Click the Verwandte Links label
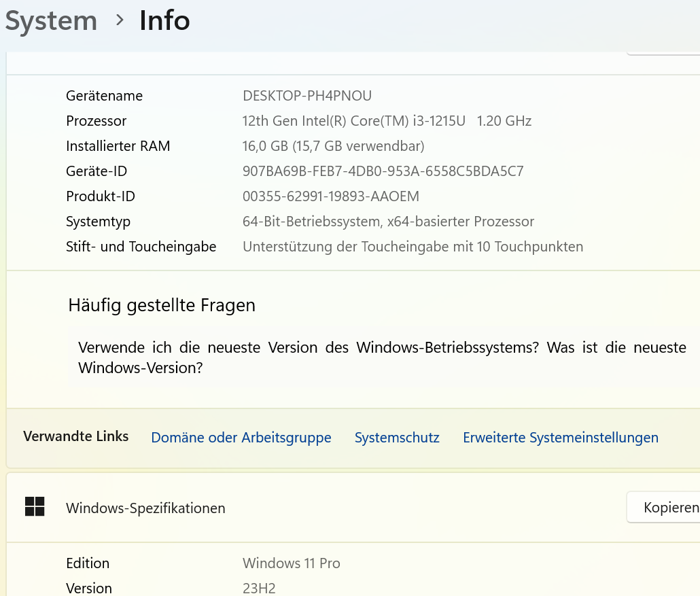 [x=76, y=436]
